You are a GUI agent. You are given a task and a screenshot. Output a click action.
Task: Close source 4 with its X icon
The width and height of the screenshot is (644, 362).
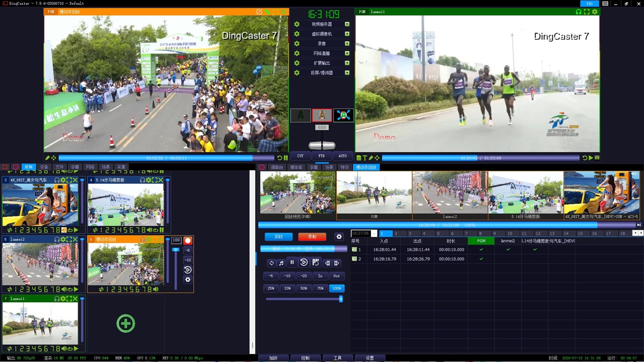[x=161, y=180]
